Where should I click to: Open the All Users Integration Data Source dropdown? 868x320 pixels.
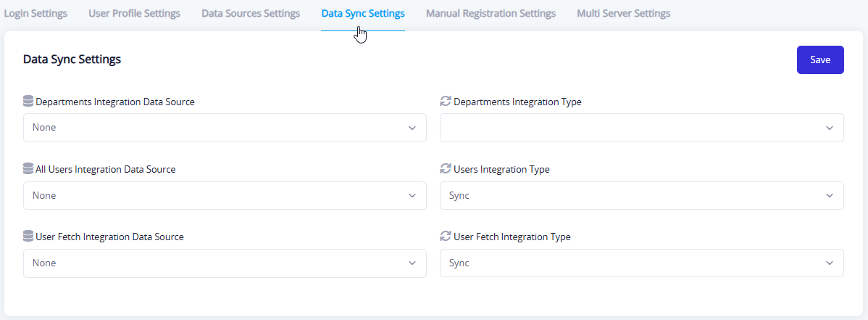225,195
